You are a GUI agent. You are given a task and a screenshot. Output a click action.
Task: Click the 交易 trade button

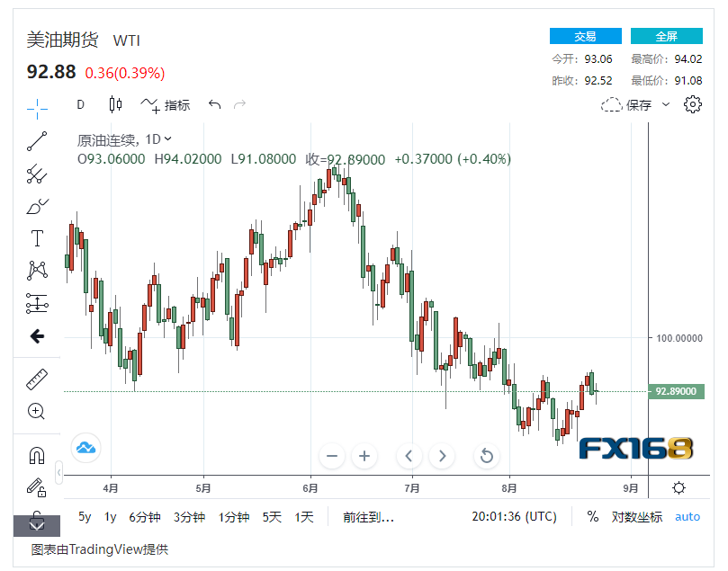586,36
